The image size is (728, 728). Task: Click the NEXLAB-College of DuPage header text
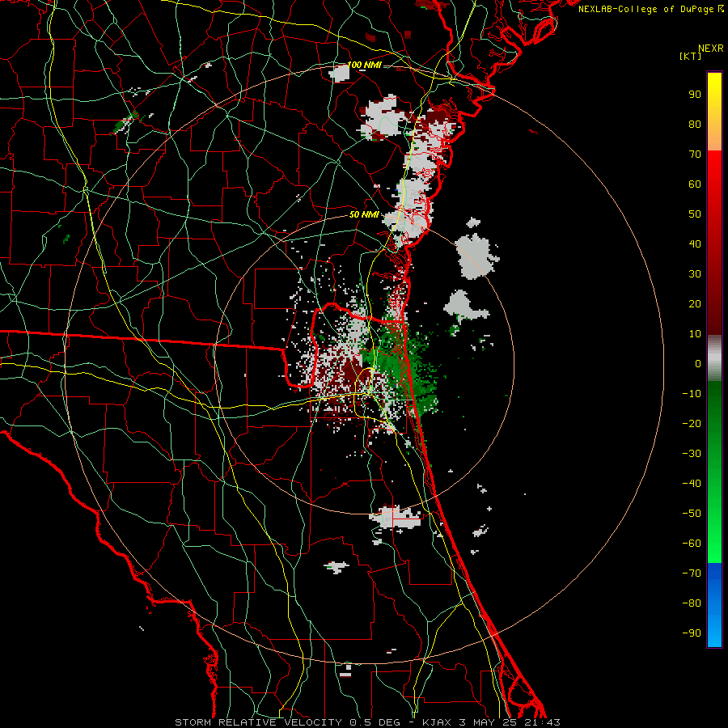[650, 9]
